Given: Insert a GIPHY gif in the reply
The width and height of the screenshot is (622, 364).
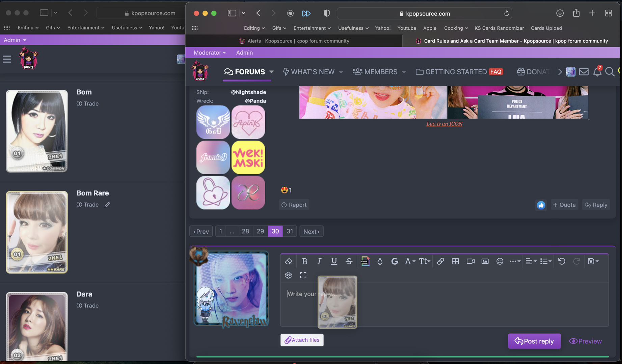Looking at the screenshot, I should (365, 261).
